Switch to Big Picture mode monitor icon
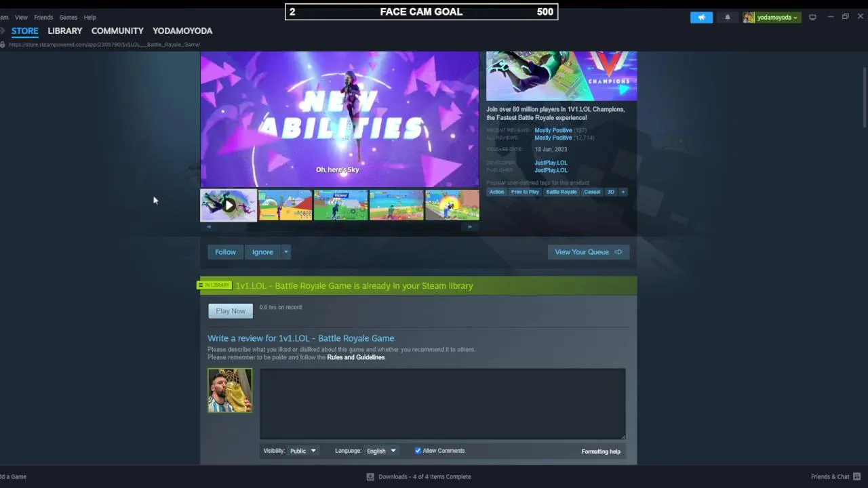The height and width of the screenshot is (488, 868). click(x=812, y=18)
